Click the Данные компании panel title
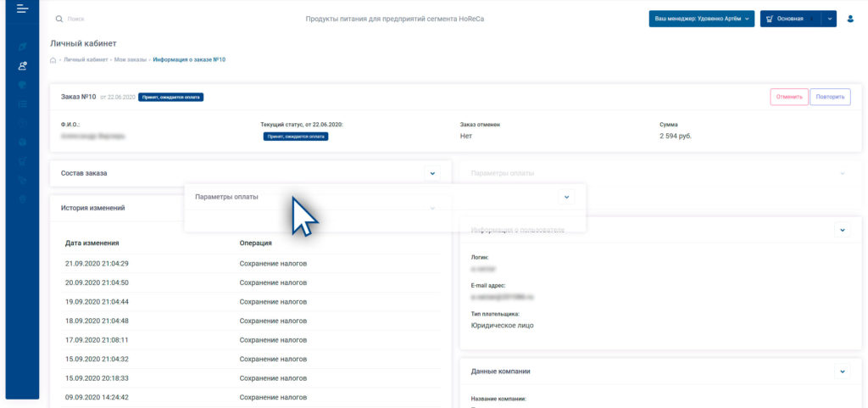Screen dimensions: 868x408 pos(500,372)
